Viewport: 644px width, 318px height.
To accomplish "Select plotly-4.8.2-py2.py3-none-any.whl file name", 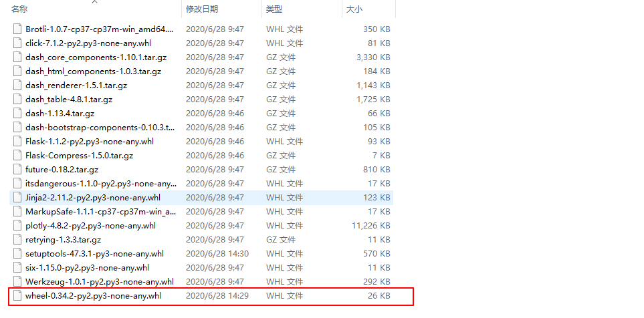I will pyautogui.click(x=90, y=225).
